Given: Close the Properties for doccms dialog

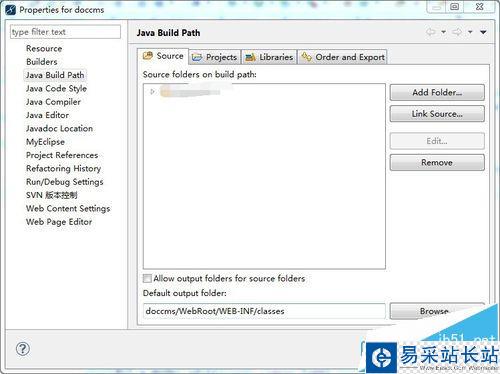Looking at the screenshot, I should point(479,7).
